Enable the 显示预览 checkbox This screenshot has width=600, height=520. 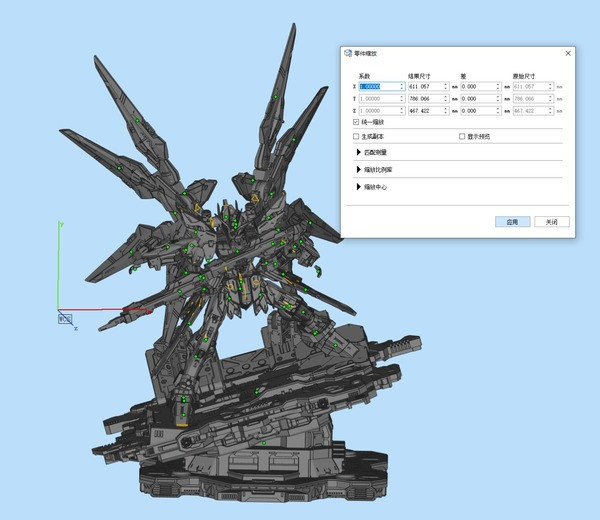tap(461, 136)
